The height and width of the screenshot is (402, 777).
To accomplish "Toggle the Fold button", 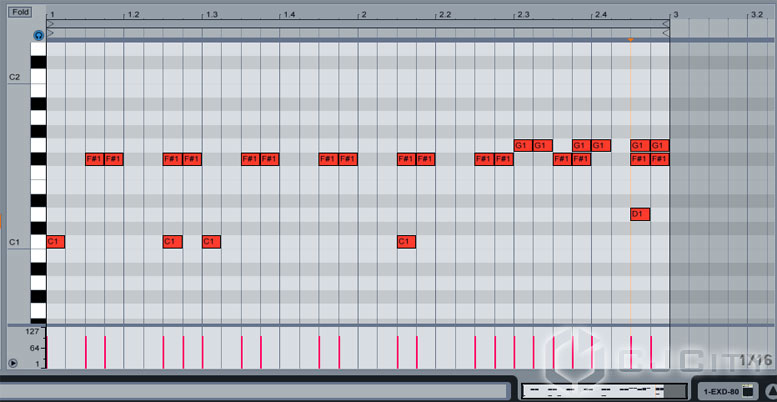I will [20, 12].
